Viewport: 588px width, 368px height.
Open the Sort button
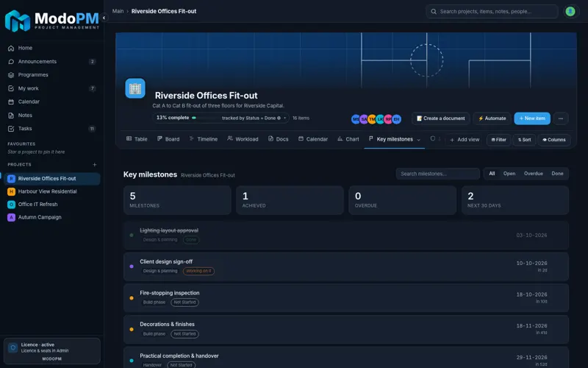click(x=524, y=140)
